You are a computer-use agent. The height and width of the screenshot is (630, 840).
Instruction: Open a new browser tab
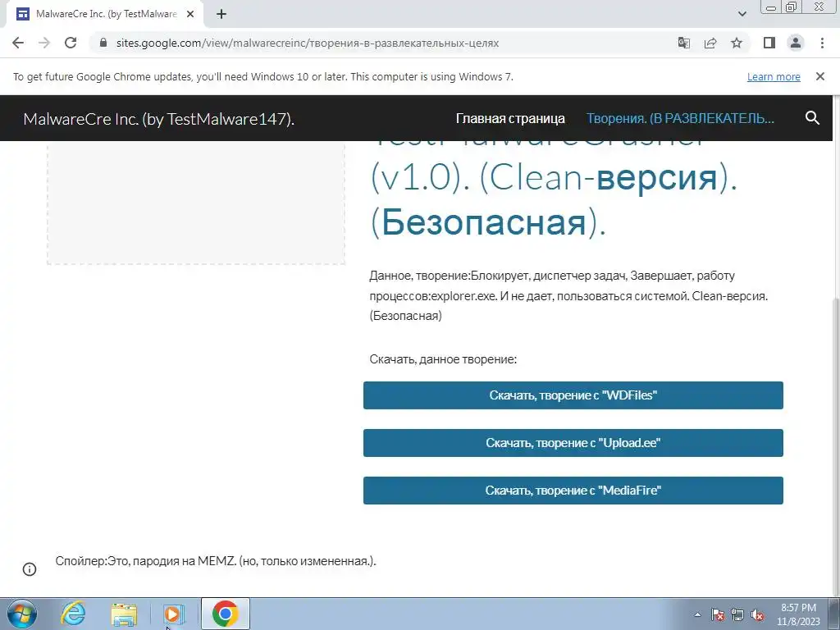tap(221, 14)
